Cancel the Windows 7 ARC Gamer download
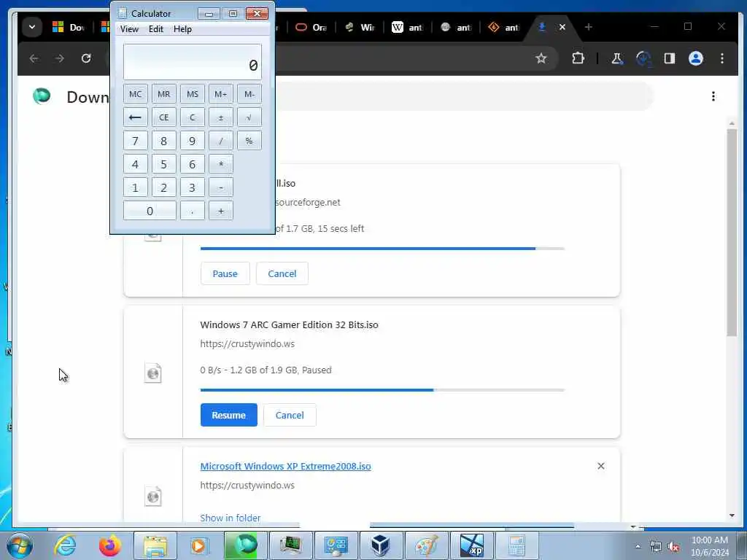The width and height of the screenshot is (747, 560). coord(290,415)
